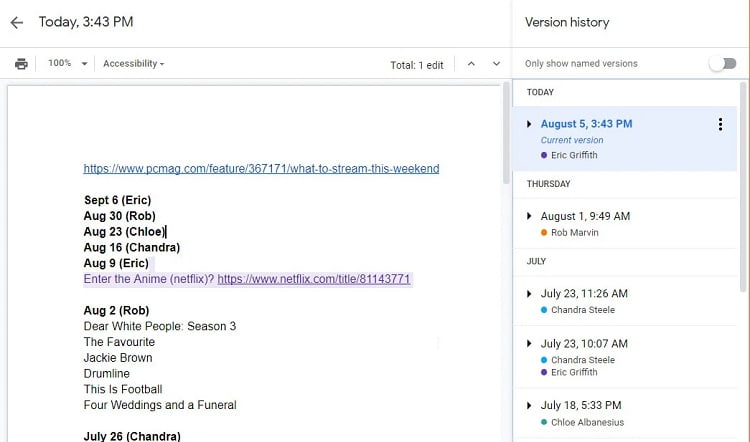Jump to next edit with down chevron

pos(496,64)
